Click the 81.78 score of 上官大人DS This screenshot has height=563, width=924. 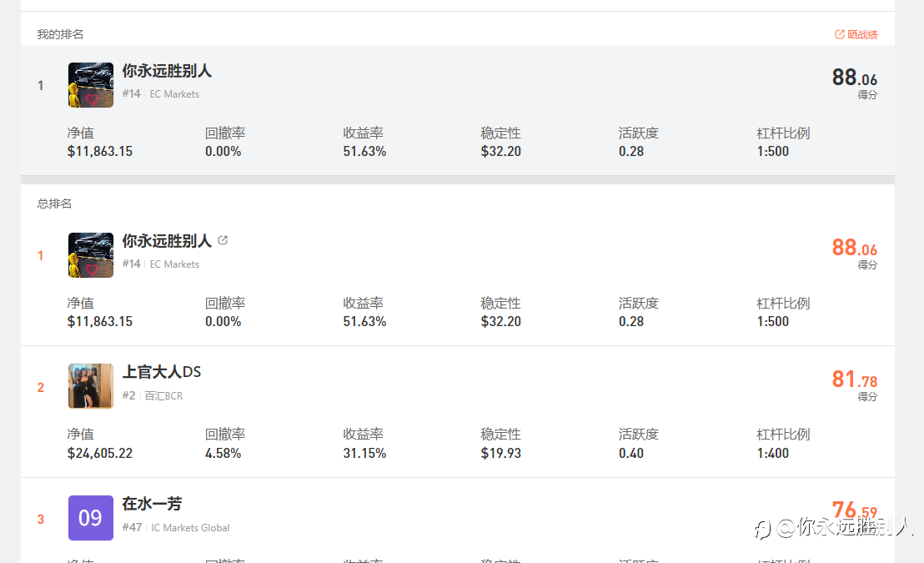[854, 380]
